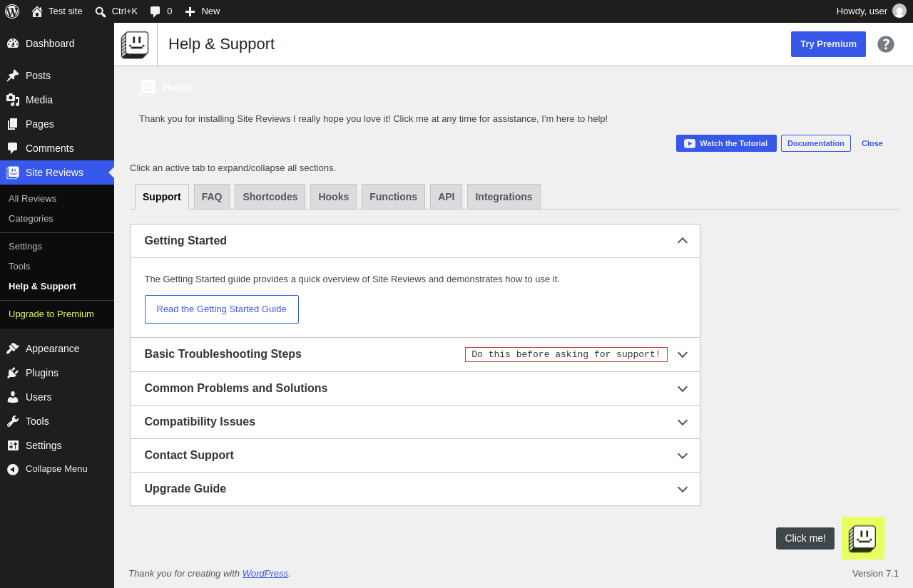Expand Common Problems and Solutions chevron

[x=683, y=388]
